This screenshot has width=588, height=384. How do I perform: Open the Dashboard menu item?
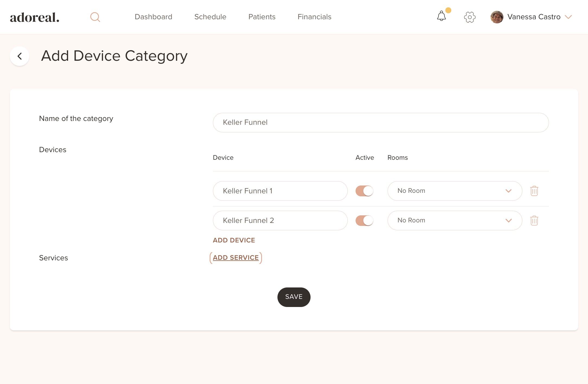tap(153, 17)
